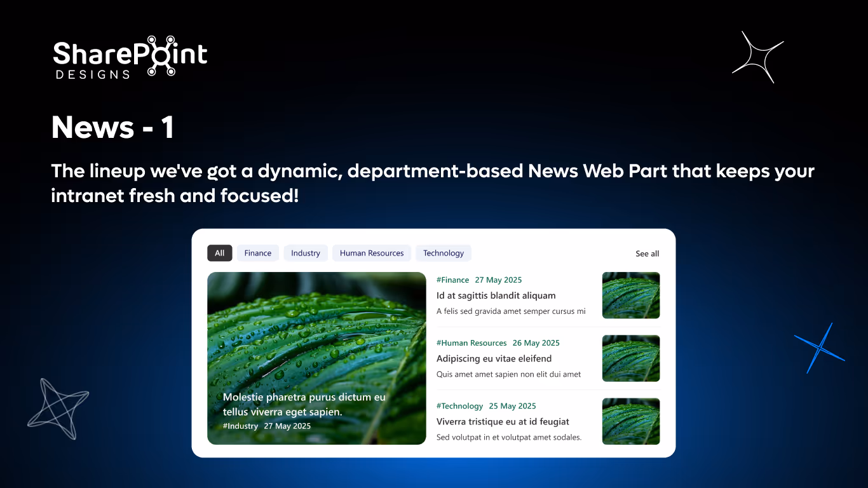Open the article 'Id at sagittis blandit aliquam'
Image resolution: width=868 pixels, height=488 pixels.
(496, 295)
